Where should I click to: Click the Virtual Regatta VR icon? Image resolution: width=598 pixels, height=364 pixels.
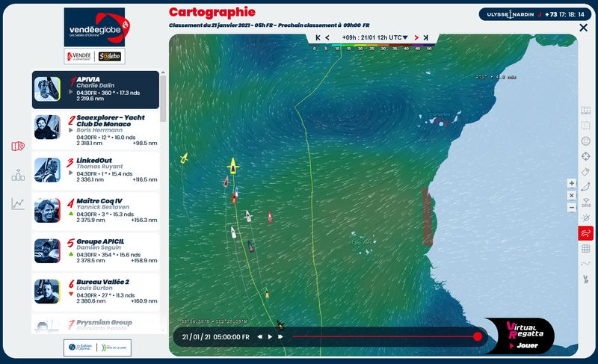(586, 279)
